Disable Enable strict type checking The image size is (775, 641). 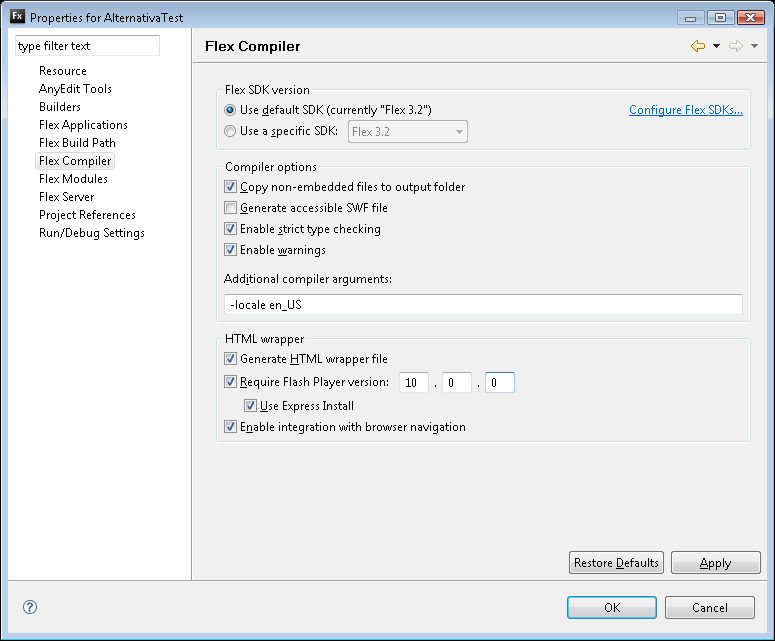(x=231, y=229)
